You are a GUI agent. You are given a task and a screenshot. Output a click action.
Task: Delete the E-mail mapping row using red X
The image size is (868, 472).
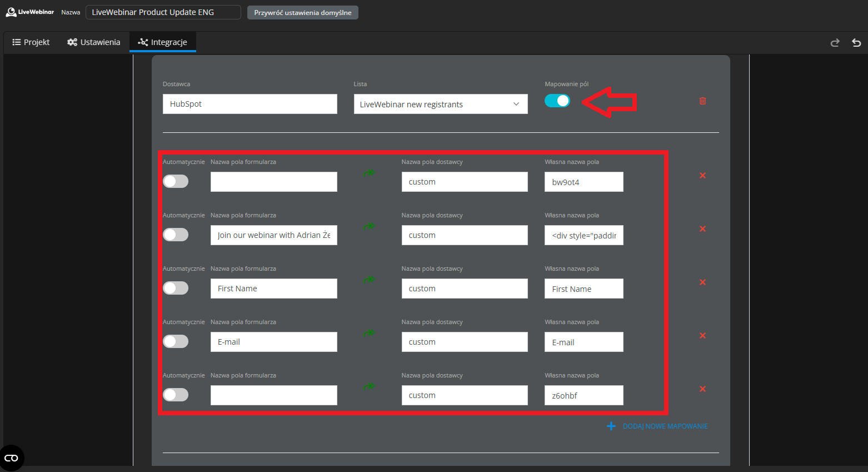pyautogui.click(x=702, y=336)
